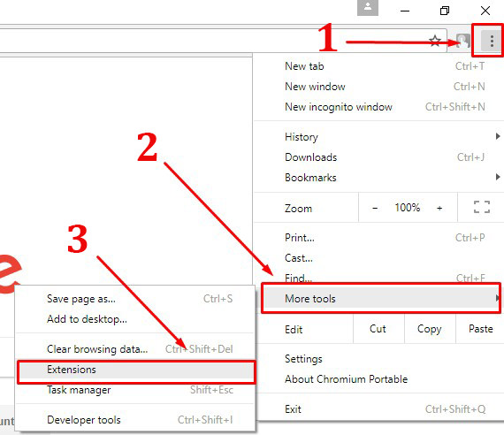Viewport: 504px width, 435px height.
Task: Click Paste in the Edit row
Action: (x=480, y=329)
